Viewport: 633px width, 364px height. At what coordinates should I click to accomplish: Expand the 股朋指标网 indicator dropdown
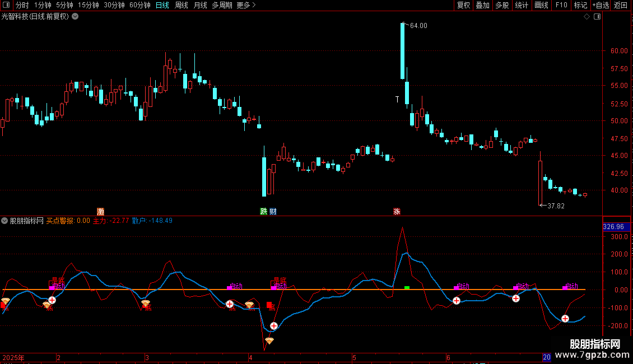pyautogui.click(x=5, y=221)
